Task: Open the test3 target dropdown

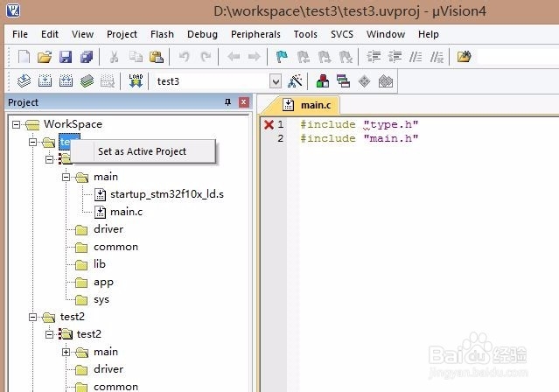Action: coord(276,82)
